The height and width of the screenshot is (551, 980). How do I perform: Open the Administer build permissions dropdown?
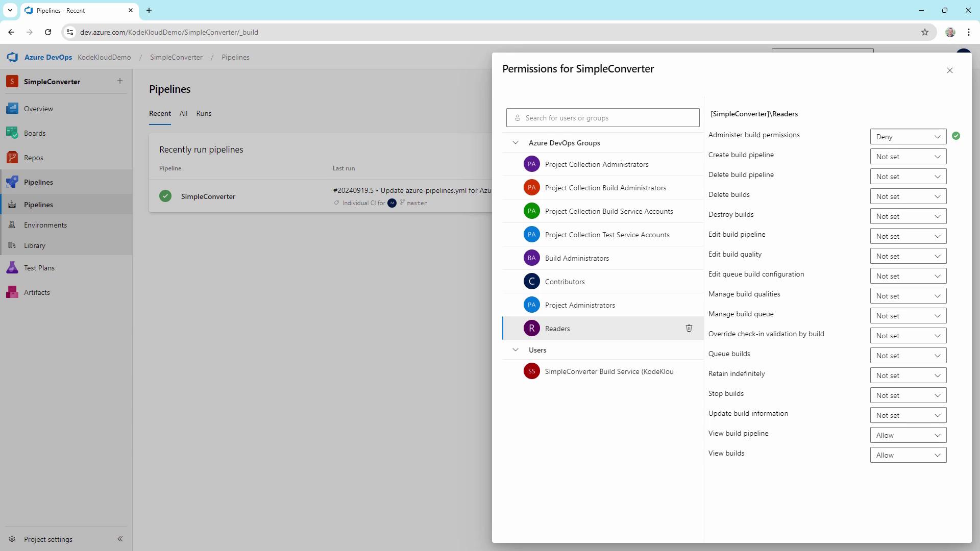click(908, 137)
